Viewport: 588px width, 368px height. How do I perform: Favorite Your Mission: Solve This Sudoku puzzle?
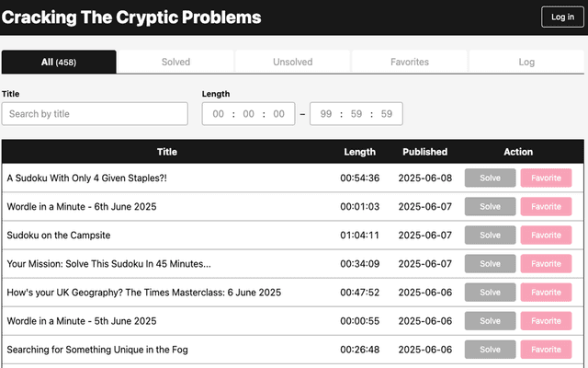tap(546, 264)
